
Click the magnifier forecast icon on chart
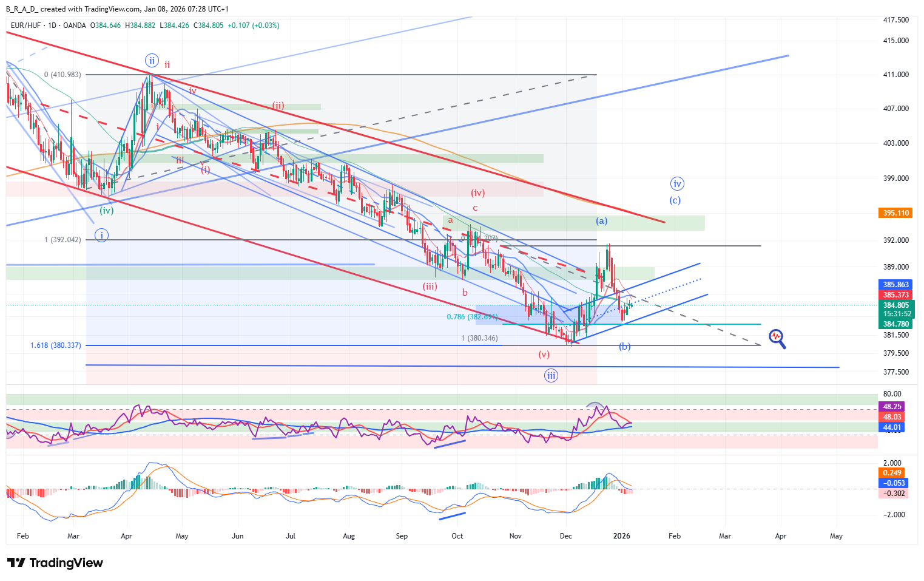[777, 338]
